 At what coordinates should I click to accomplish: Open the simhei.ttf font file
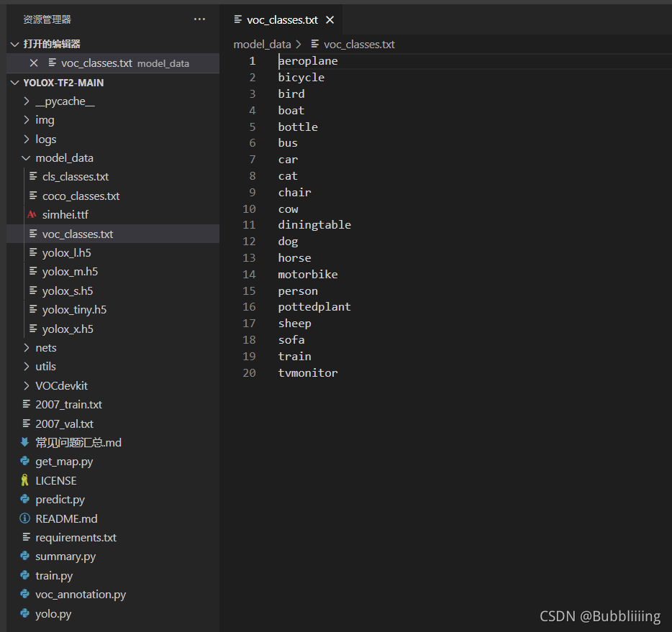click(x=65, y=214)
